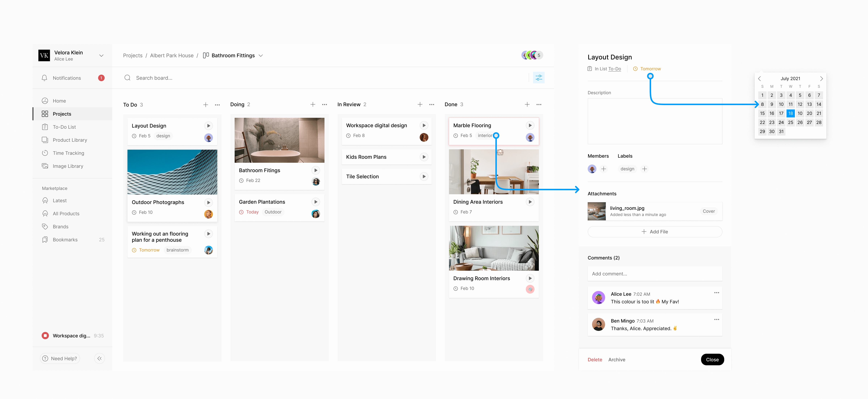Expand the Velora Klein workspace switcher
This screenshot has width=868, height=399.
tap(101, 55)
